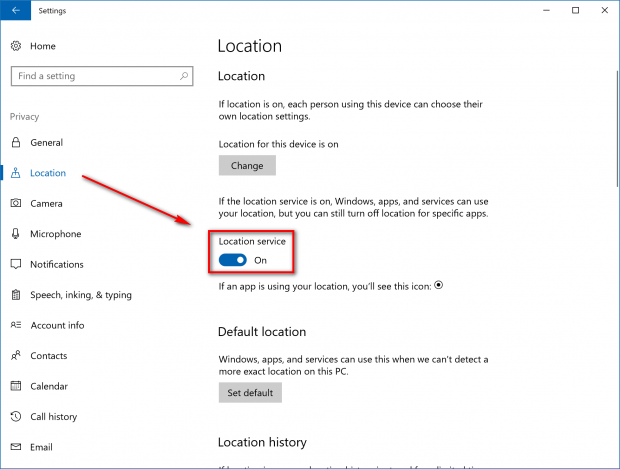Click the vertical scrollbar on the right

pyautogui.click(x=617, y=129)
